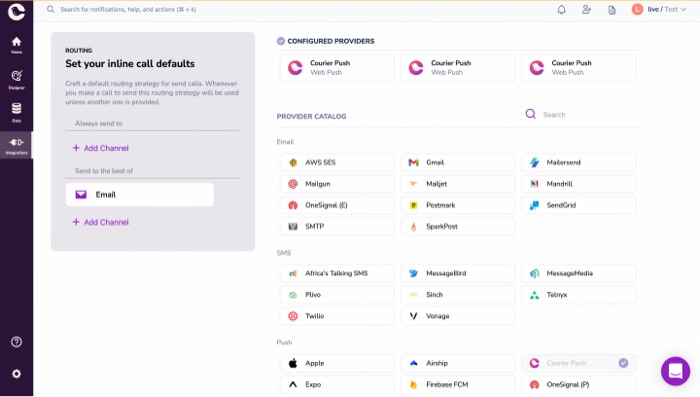Open the documentation page icon
Viewport: 700px width, 397px height.
[612, 9]
